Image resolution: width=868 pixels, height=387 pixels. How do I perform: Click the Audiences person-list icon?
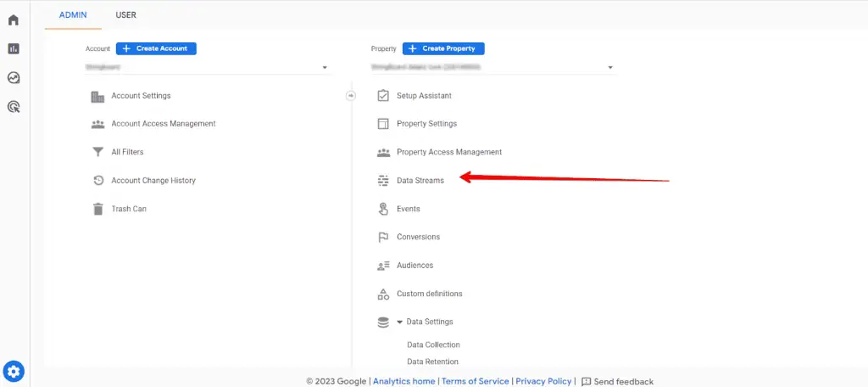[x=383, y=266]
